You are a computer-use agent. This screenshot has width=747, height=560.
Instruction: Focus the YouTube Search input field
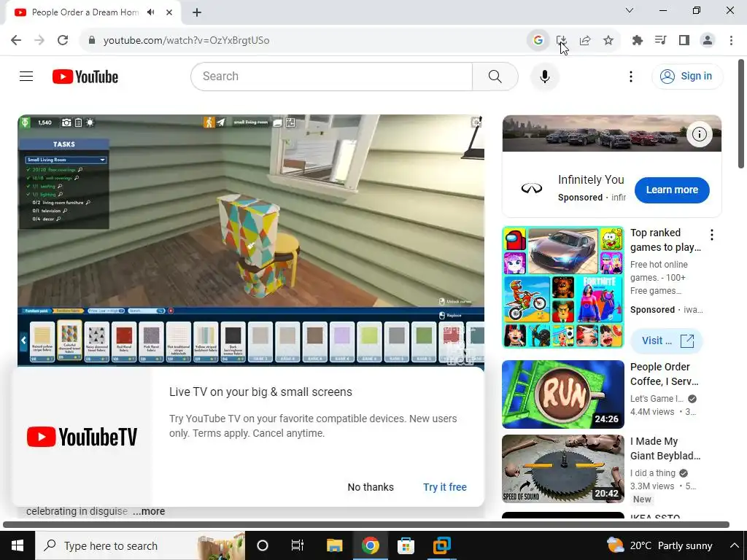(332, 76)
